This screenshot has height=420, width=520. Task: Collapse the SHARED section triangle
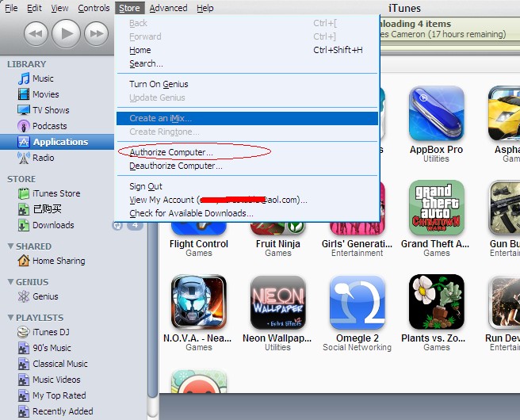(x=10, y=246)
